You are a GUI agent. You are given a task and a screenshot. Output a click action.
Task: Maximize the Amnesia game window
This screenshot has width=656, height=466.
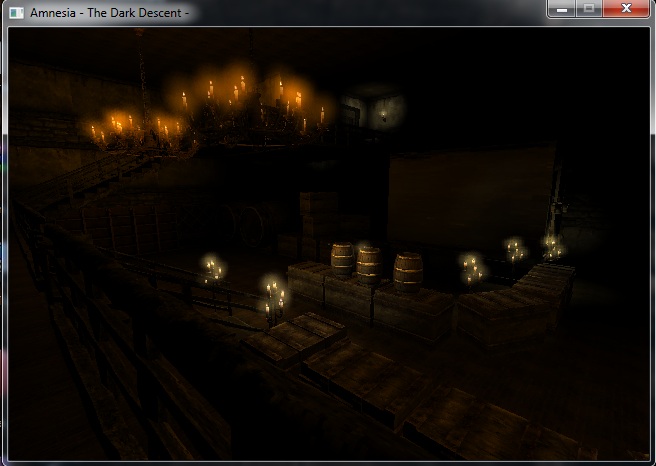(x=588, y=8)
